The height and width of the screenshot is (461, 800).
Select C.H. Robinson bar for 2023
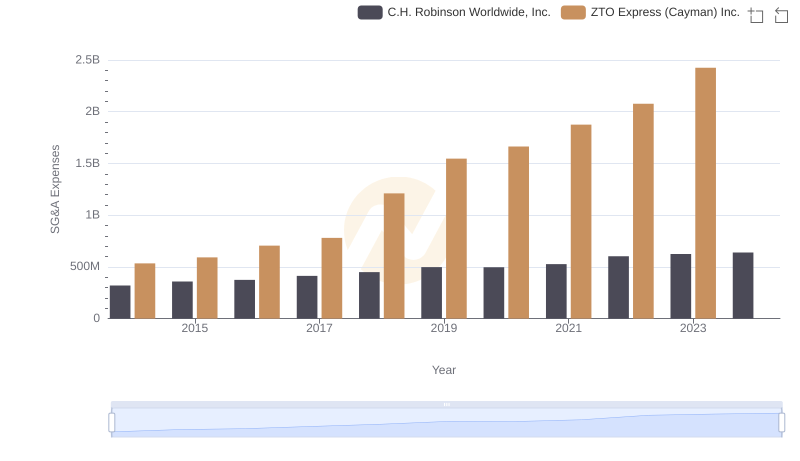point(681,287)
